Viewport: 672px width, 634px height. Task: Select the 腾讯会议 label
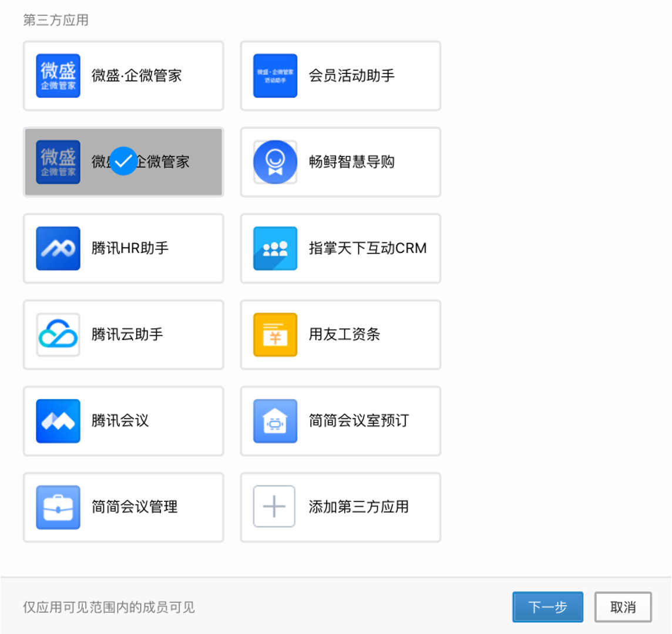(120, 421)
